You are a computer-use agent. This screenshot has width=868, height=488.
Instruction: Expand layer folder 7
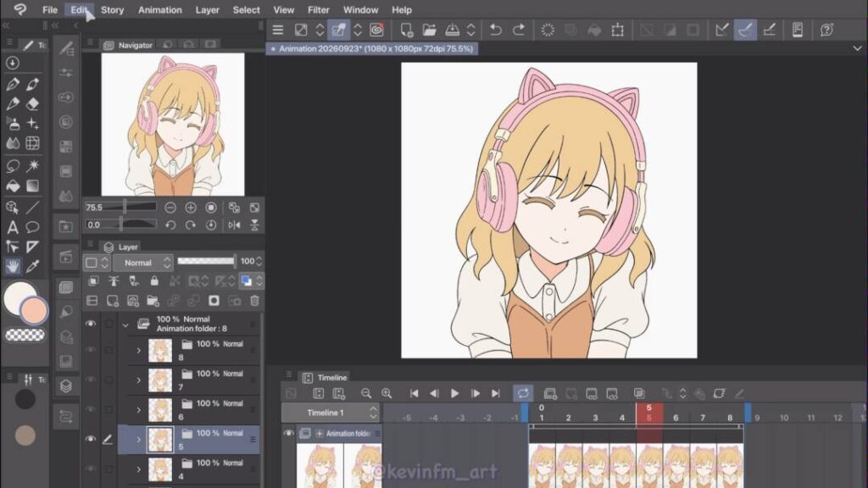click(x=138, y=380)
